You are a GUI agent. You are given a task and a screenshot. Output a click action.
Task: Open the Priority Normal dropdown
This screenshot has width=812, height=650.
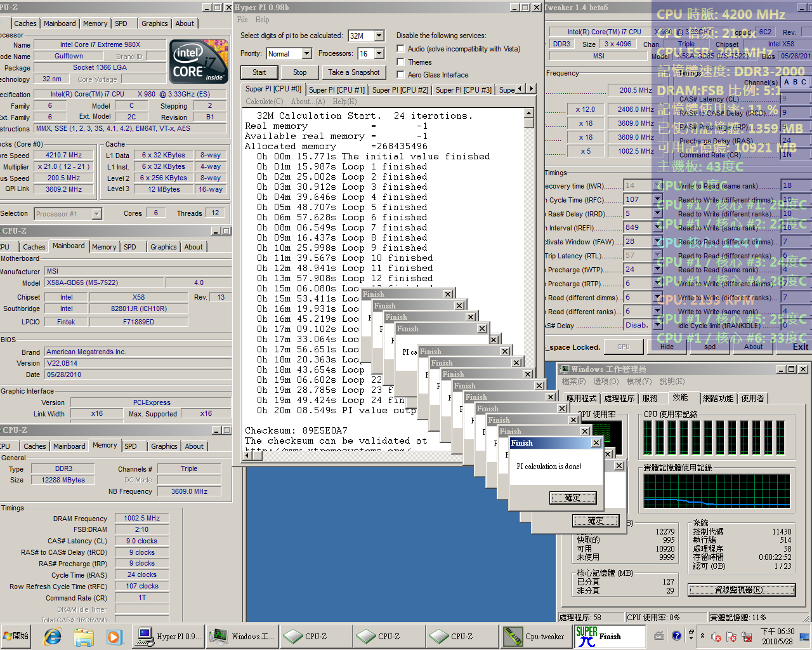[306, 53]
